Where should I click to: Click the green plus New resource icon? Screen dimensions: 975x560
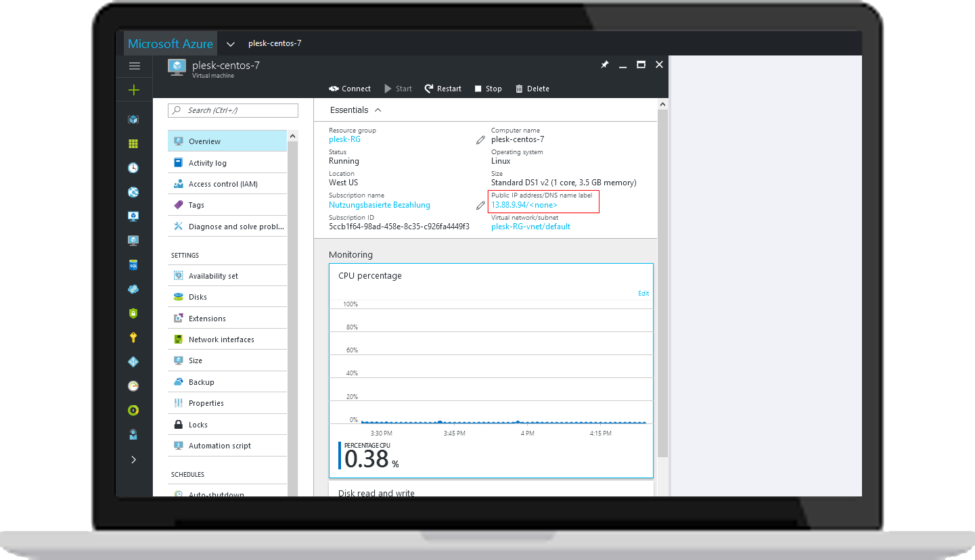pos(134,90)
